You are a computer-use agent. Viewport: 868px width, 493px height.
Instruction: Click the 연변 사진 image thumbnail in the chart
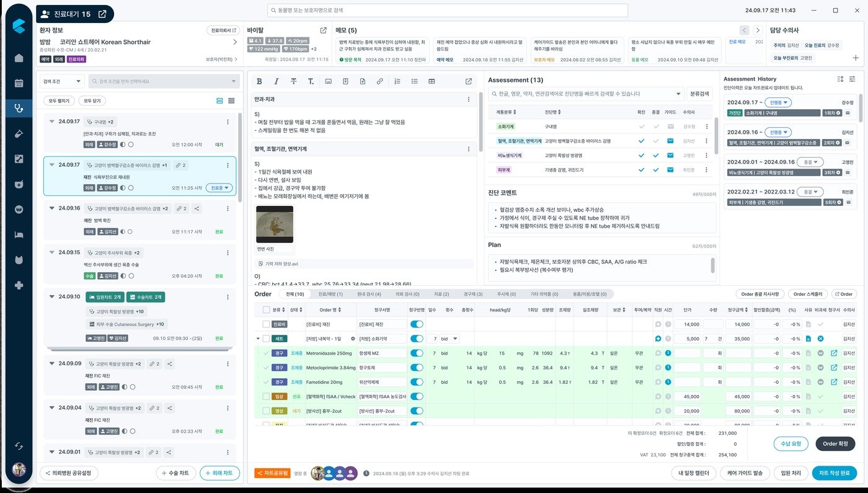pos(275,224)
